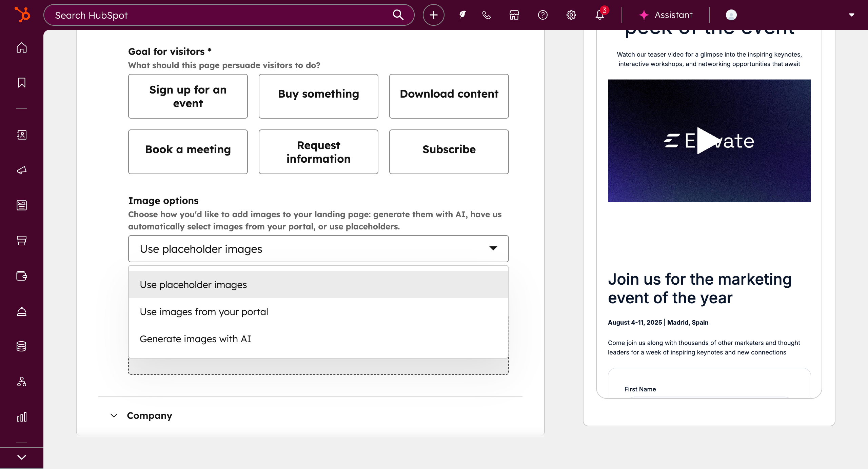The image size is (868, 469).
Task: Click the calling phone icon
Action: point(486,15)
